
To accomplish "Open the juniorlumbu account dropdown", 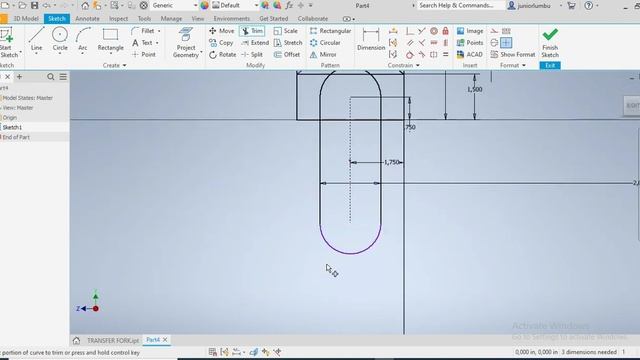I will click(x=560, y=6).
